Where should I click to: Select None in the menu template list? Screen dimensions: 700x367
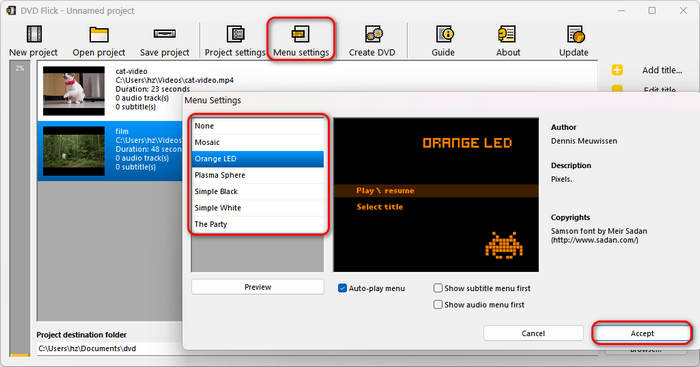click(x=258, y=126)
